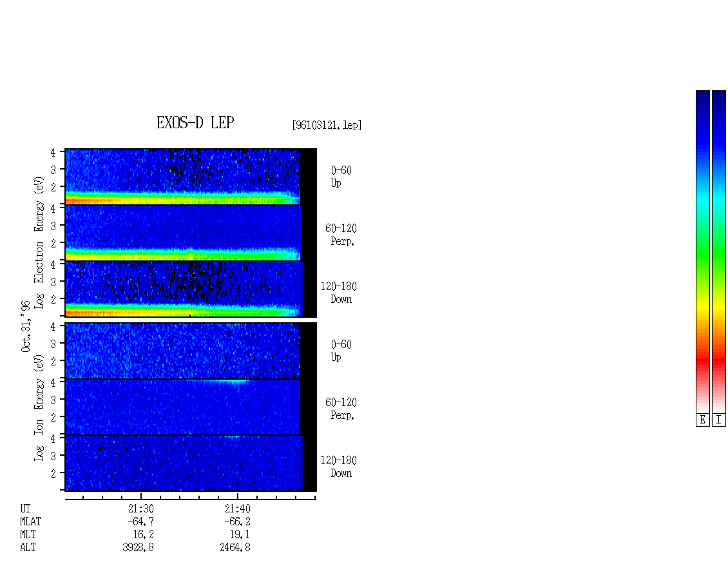Click the MLAT value -64.7

coord(140,521)
